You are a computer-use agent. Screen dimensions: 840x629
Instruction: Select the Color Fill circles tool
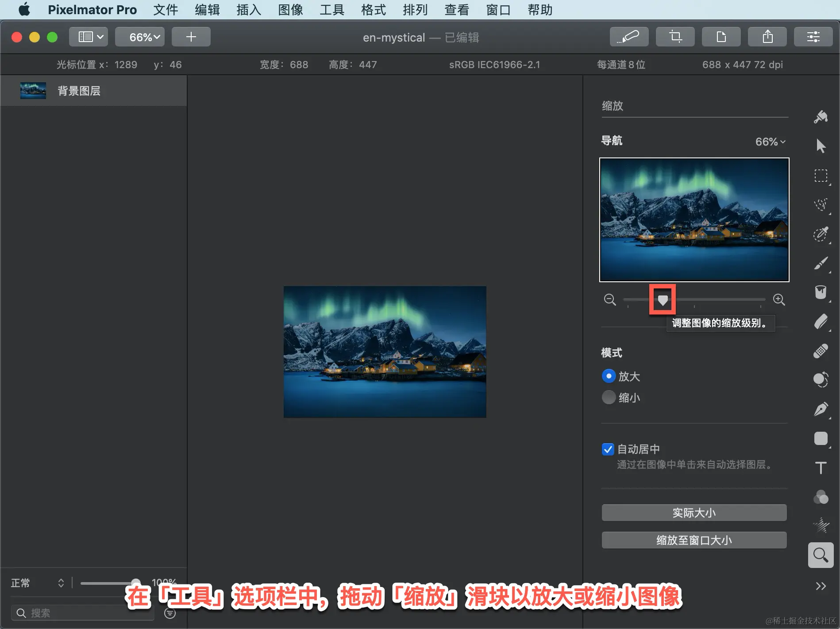(821, 497)
